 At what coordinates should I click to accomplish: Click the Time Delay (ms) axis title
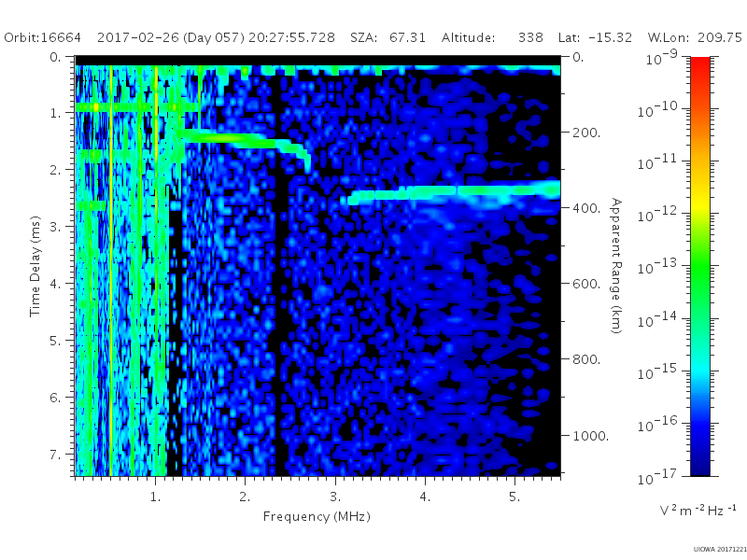35,266
